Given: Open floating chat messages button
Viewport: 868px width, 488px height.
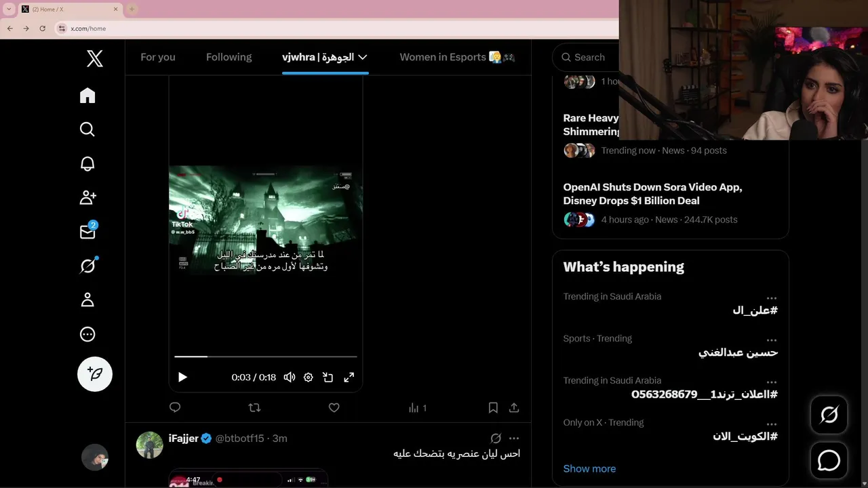Looking at the screenshot, I should 829,461.
